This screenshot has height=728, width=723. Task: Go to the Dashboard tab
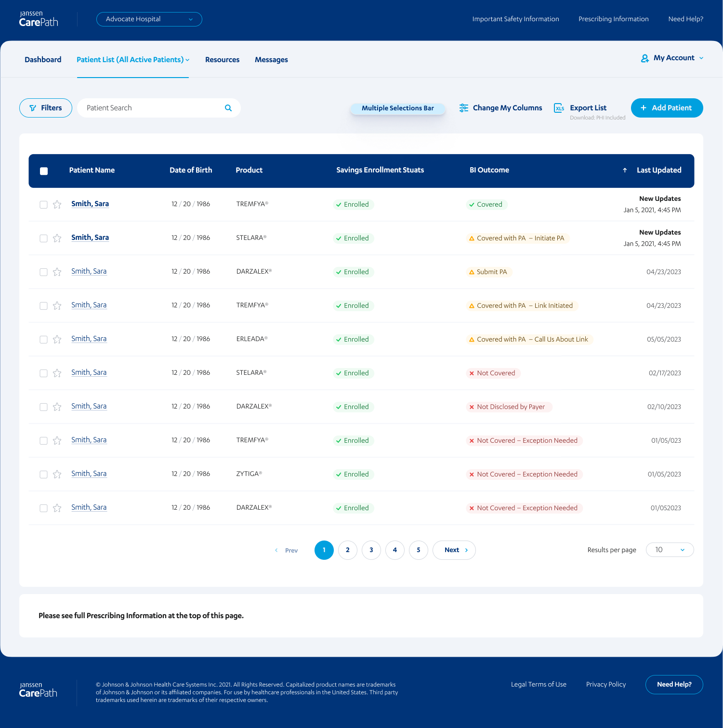tap(43, 60)
